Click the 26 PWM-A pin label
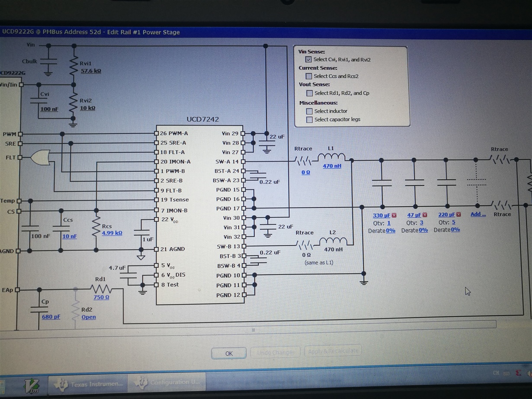The width and height of the screenshot is (532, 399). (174, 133)
